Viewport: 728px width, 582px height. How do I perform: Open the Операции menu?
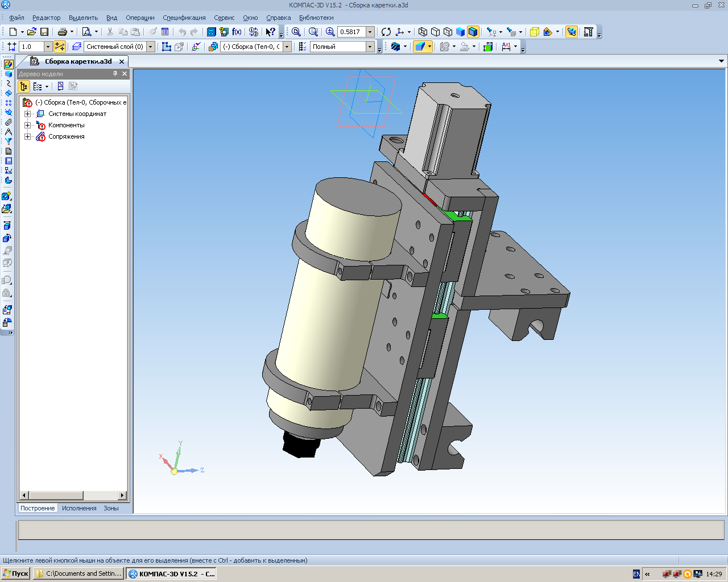click(x=140, y=18)
